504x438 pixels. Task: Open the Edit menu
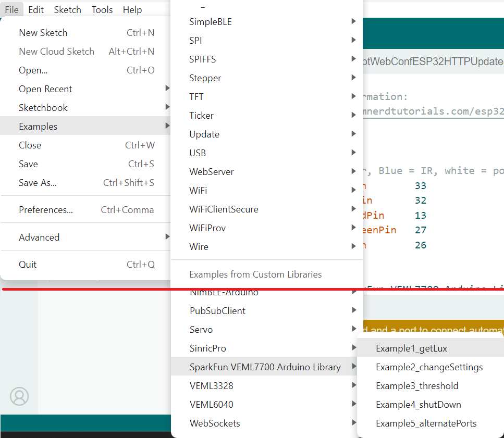pos(35,9)
